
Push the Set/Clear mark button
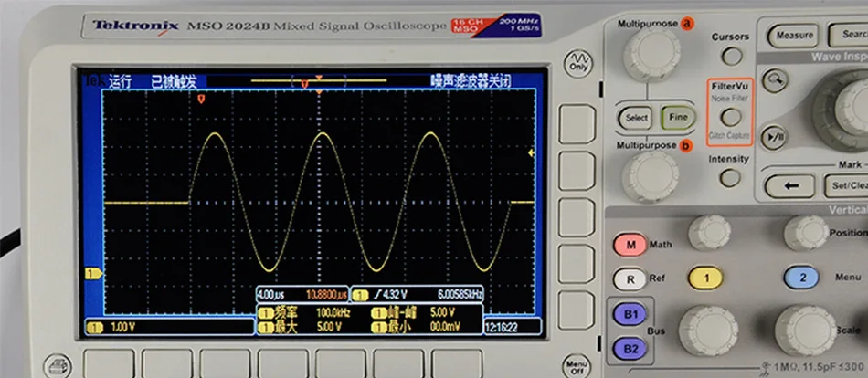click(846, 186)
